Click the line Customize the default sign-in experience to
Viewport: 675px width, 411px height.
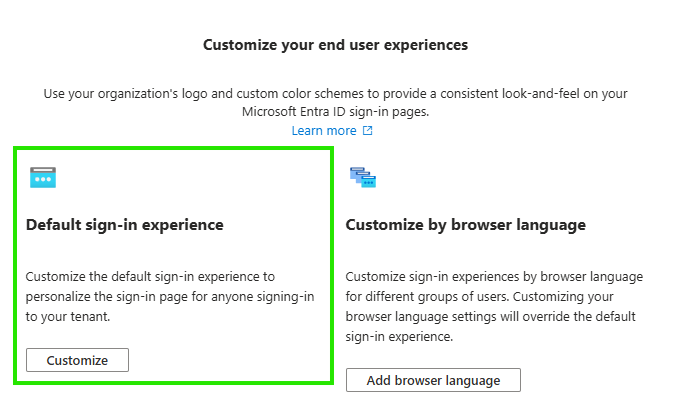[x=150, y=276]
